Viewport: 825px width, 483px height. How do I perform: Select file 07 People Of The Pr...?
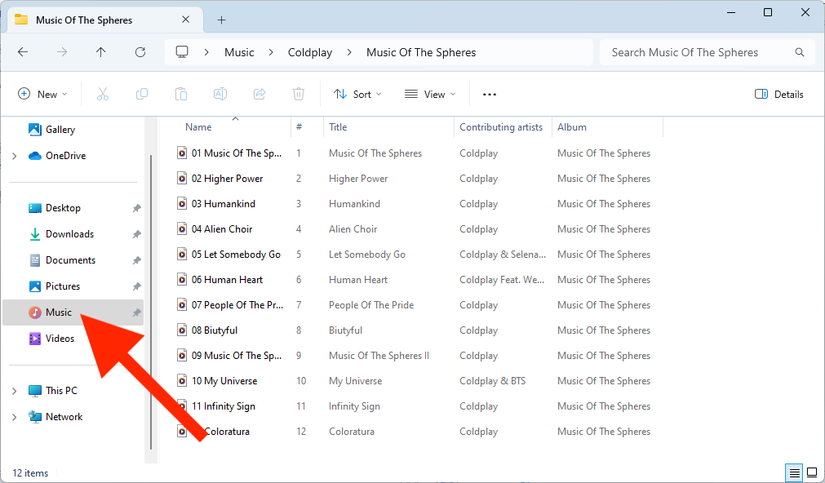pyautogui.click(x=237, y=305)
